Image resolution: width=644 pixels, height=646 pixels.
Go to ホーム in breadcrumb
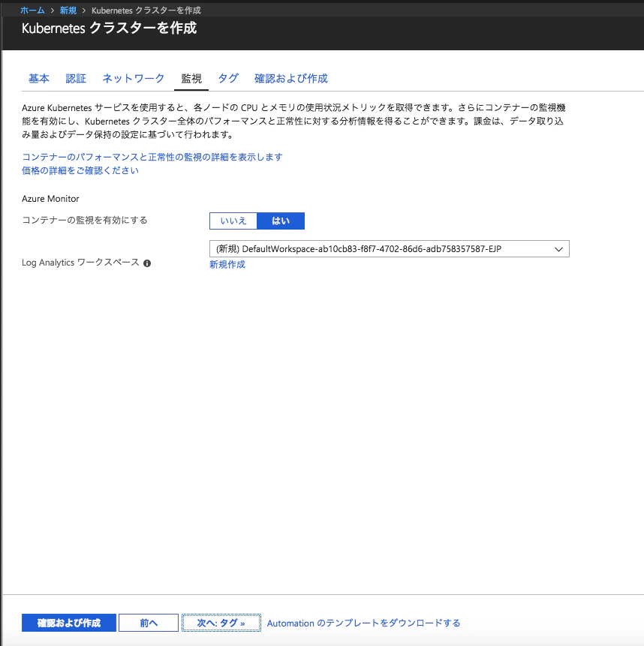tap(32, 11)
